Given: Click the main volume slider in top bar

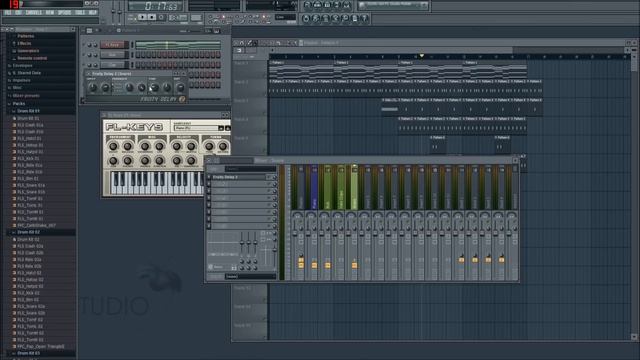Looking at the screenshot, I should (114, 11).
